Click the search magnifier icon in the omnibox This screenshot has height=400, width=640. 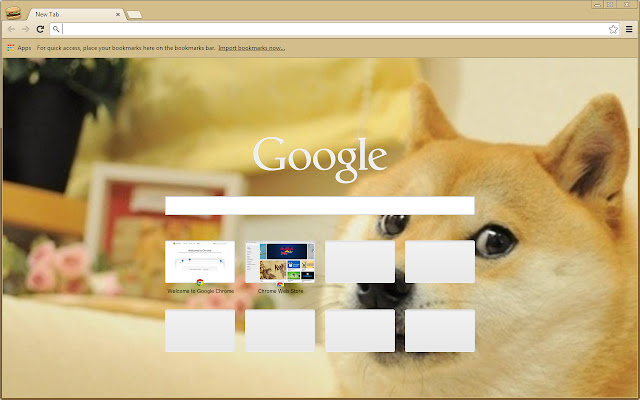coord(56,29)
